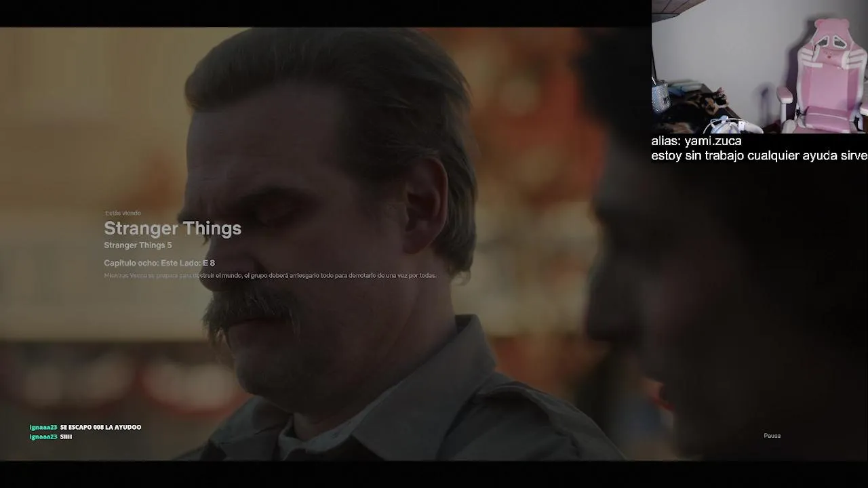Click the webcam feed thumbnail
The width and height of the screenshot is (868, 488).
pyautogui.click(x=759, y=66)
